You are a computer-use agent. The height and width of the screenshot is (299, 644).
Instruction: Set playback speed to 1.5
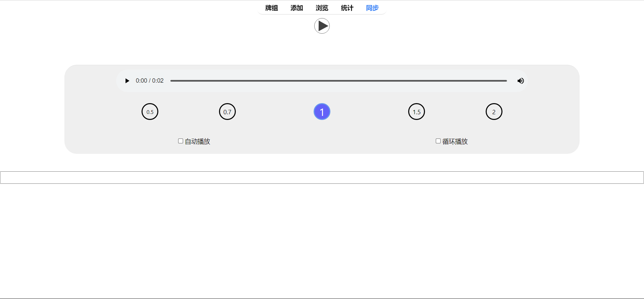coord(417,112)
